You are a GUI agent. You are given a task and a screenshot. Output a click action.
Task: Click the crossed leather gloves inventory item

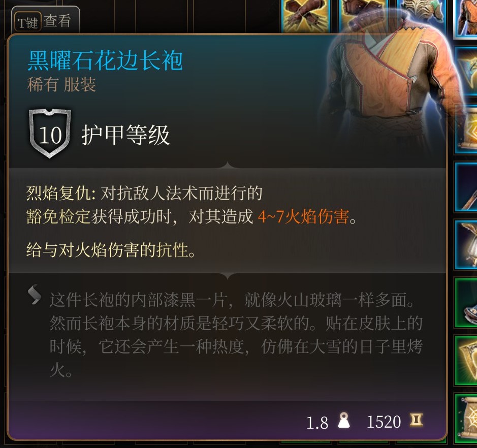pyautogui.click(x=306, y=16)
